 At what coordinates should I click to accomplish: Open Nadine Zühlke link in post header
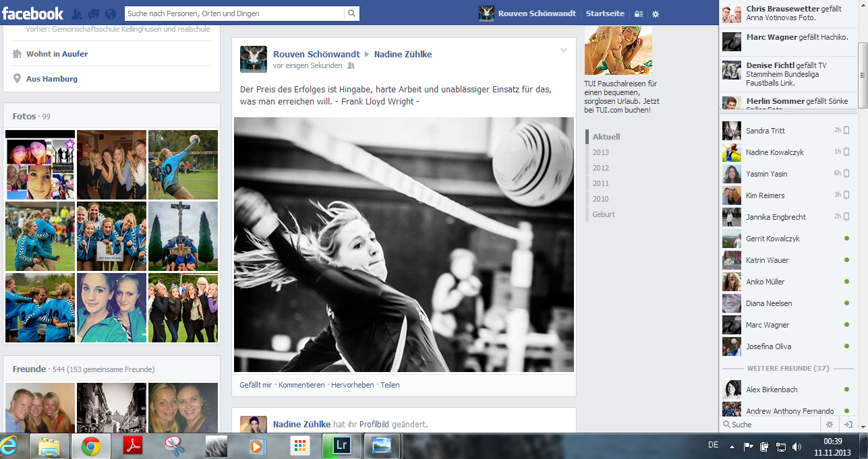point(403,54)
